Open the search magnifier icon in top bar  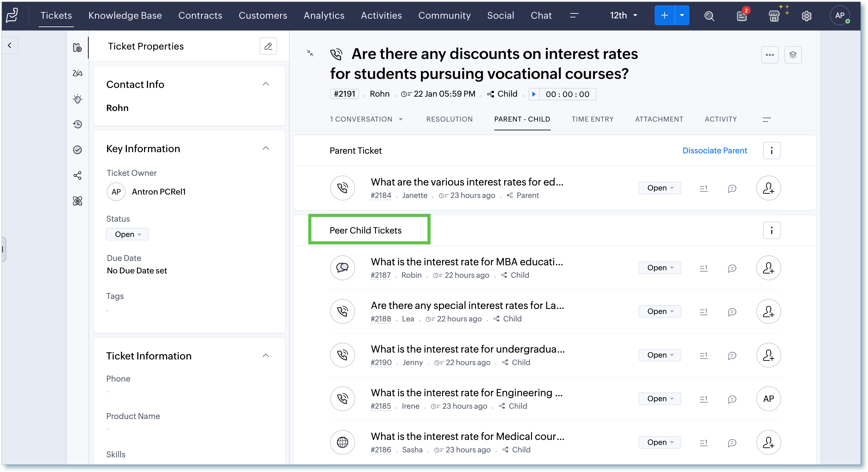(x=709, y=16)
